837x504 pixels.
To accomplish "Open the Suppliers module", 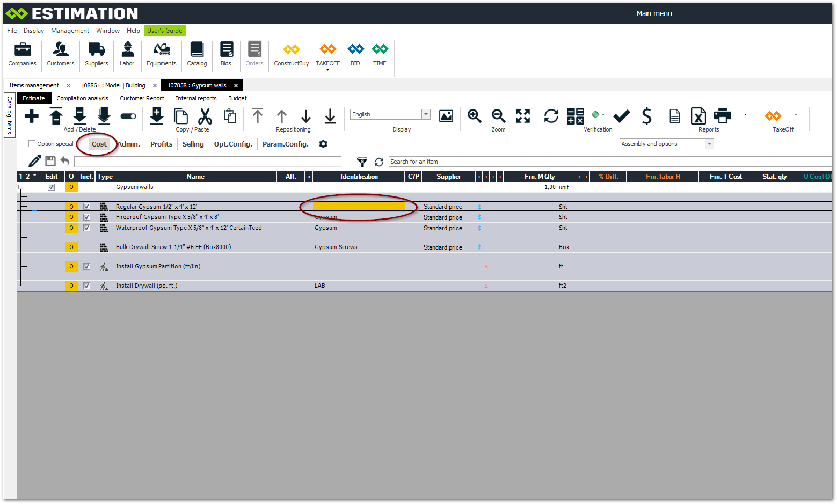I will [96, 54].
